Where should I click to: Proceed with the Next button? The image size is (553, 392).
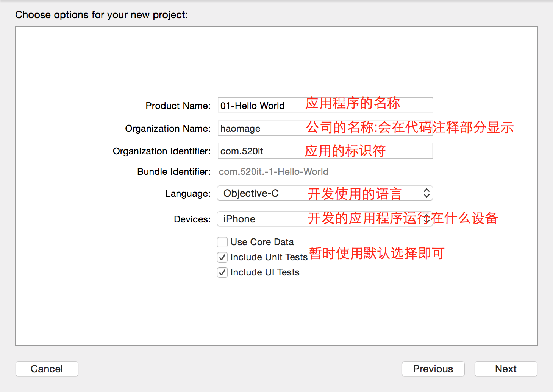[x=506, y=369]
